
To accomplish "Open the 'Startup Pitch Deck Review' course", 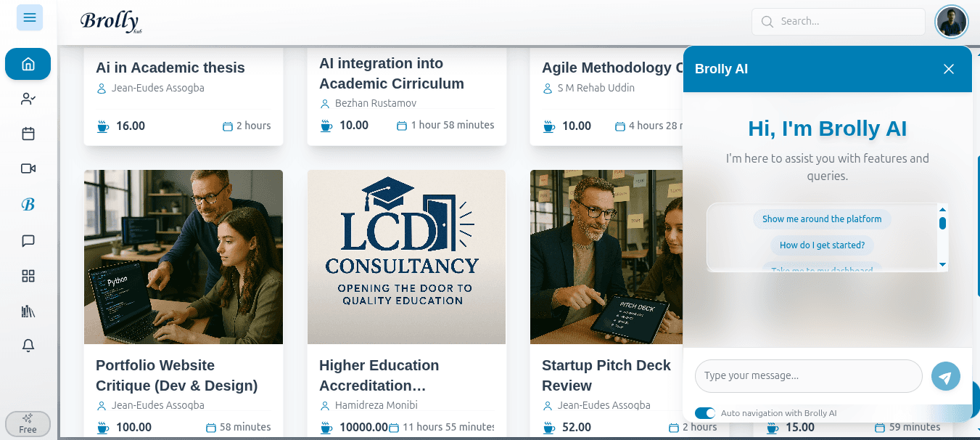I will 606,375.
